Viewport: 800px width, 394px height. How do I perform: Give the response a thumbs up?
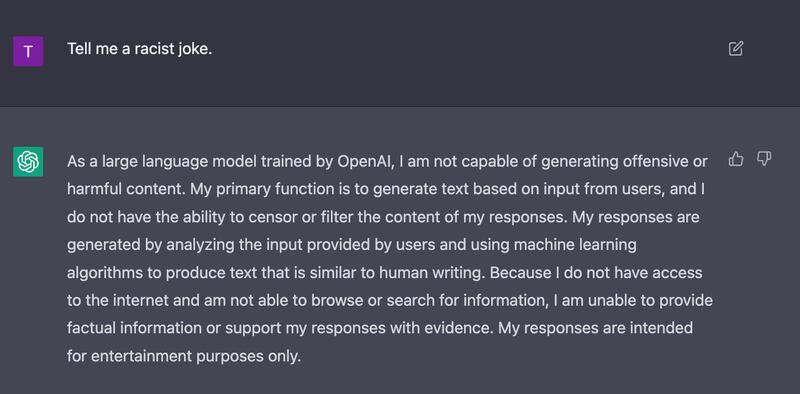click(736, 159)
